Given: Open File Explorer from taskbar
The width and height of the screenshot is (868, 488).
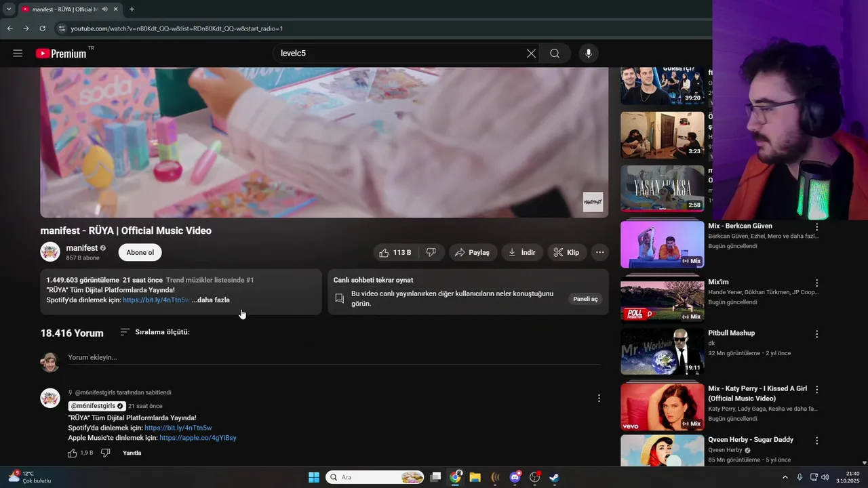Looking at the screenshot, I should pyautogui.click(x=475, y=477).
